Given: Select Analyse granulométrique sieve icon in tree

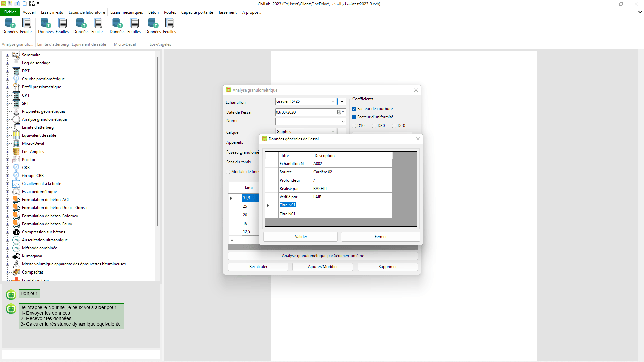Looking at the screenshot, I should 16,119.
